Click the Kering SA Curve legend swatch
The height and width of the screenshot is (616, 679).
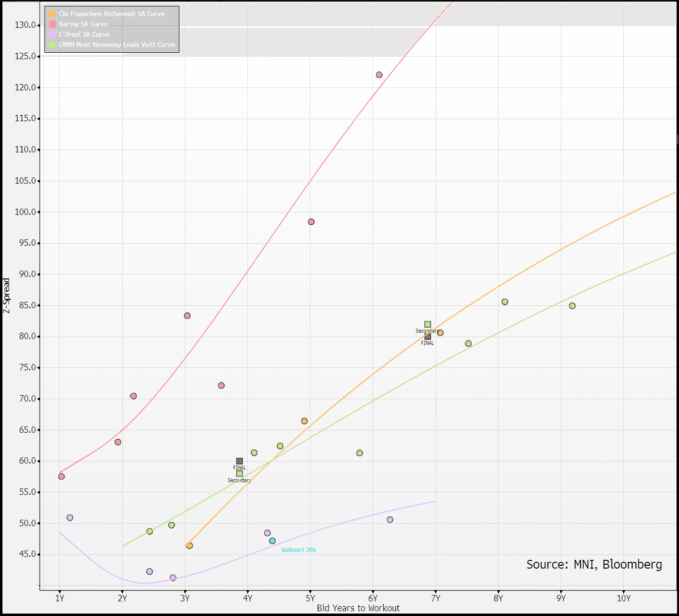52,24
